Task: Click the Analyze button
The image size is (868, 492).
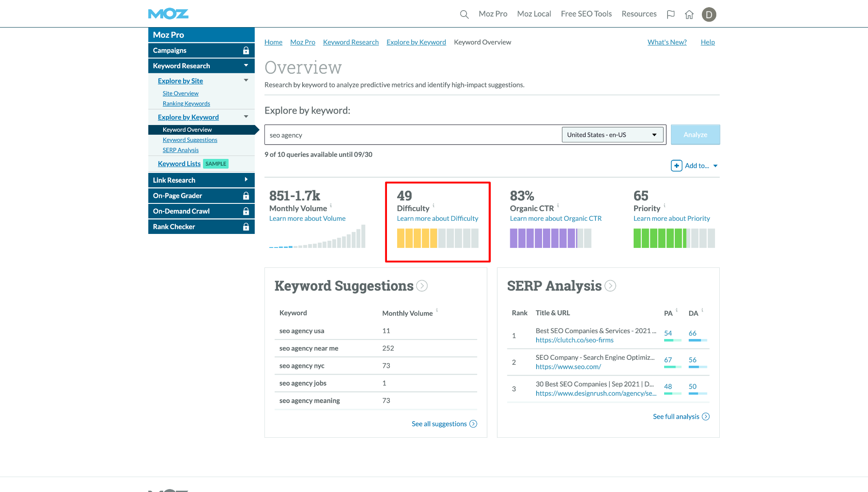Action: [x=695, y=135]
